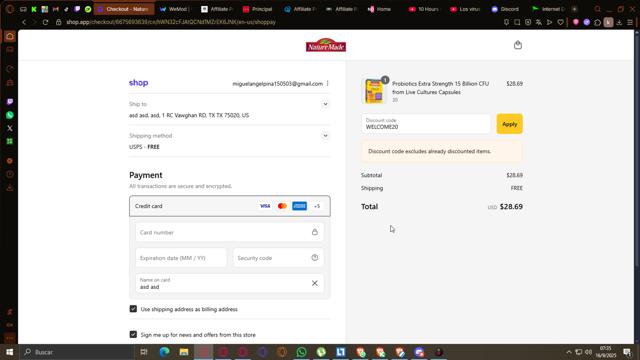Switch to the Principal tab

pyautogui.click(x=258, y=9)
